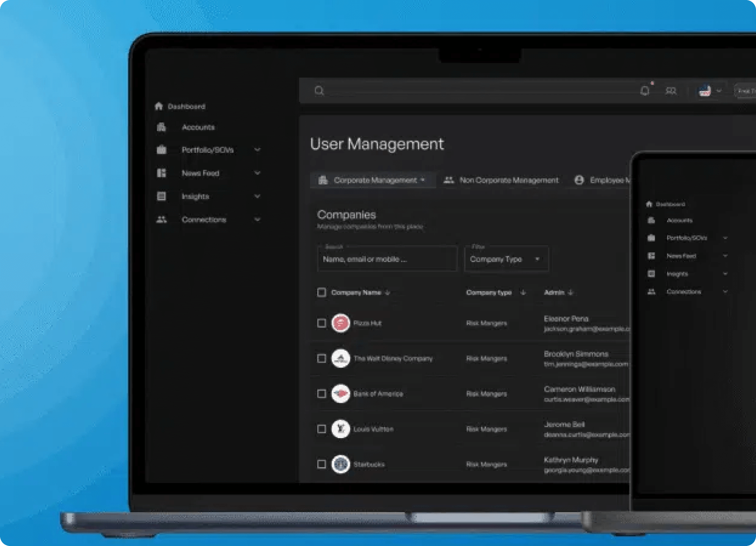Sort by the Admin column header
Image resolution: width=756 pixels, height=546 pixels.
[x=554, y=292]
